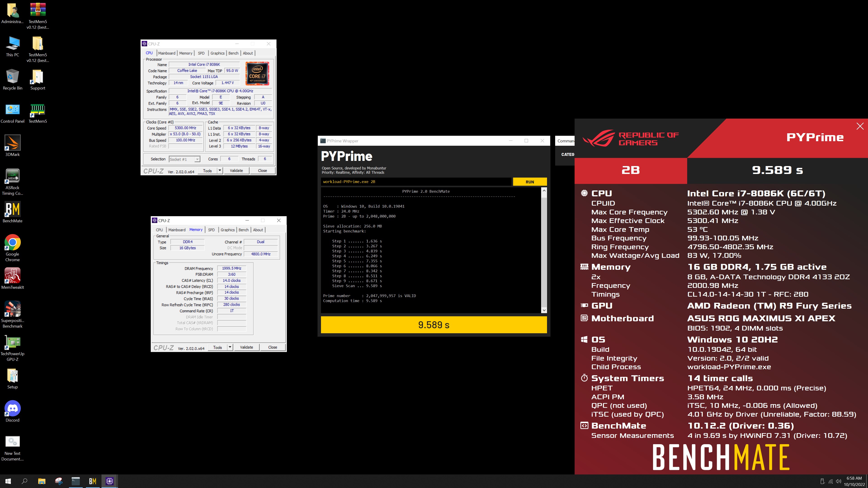Click the yellow 9.589 s result bar
The height and width of the screenshot is (488, 868).
[434, 325]
